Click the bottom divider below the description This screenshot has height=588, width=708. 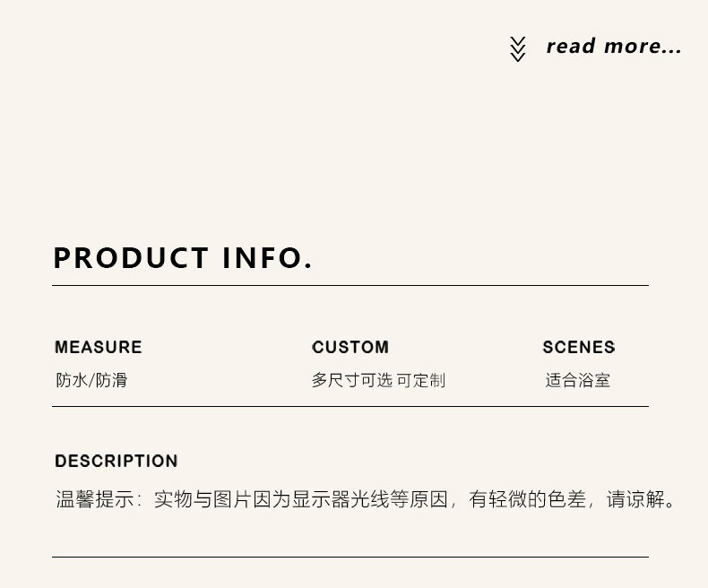point(350,558)
